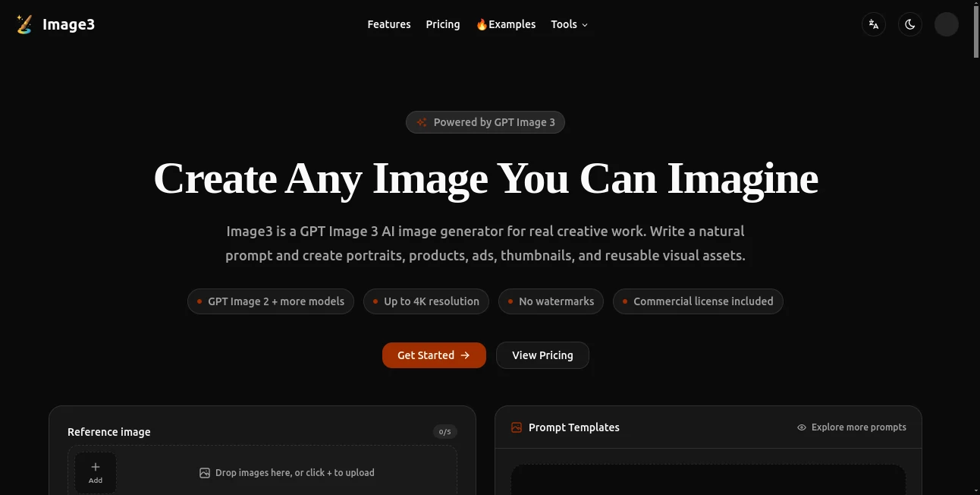Click the Create Any Image You Can Imagine headline
Screen dimensions: 980x495
485,178
